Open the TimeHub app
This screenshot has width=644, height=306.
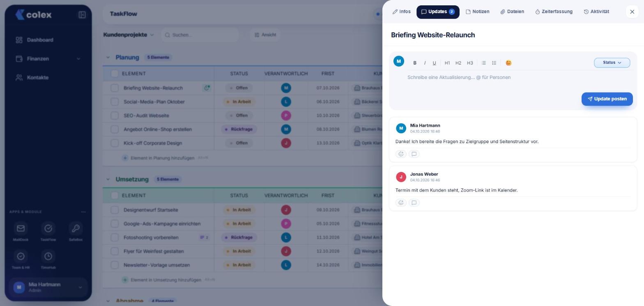coord(48,260)
